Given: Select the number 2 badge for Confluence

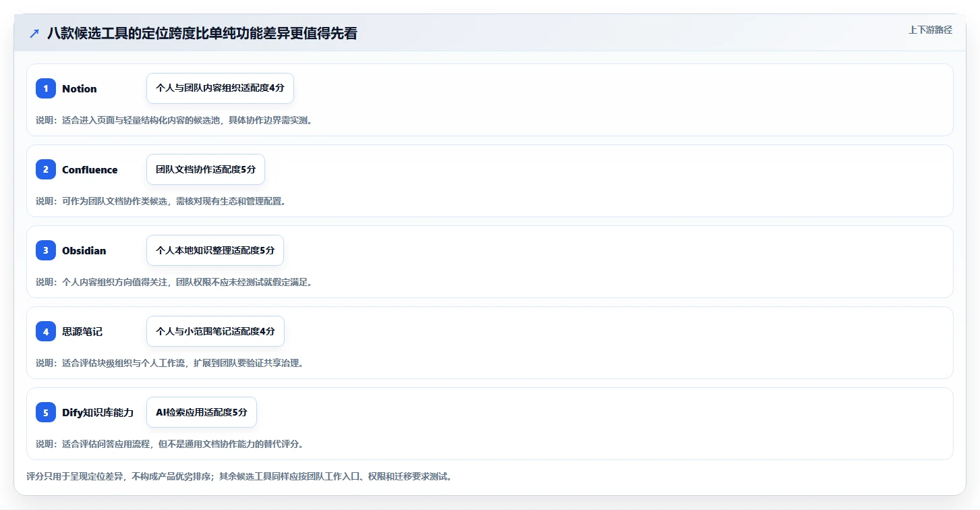Looking at the screenshot, I should point(46,169).
